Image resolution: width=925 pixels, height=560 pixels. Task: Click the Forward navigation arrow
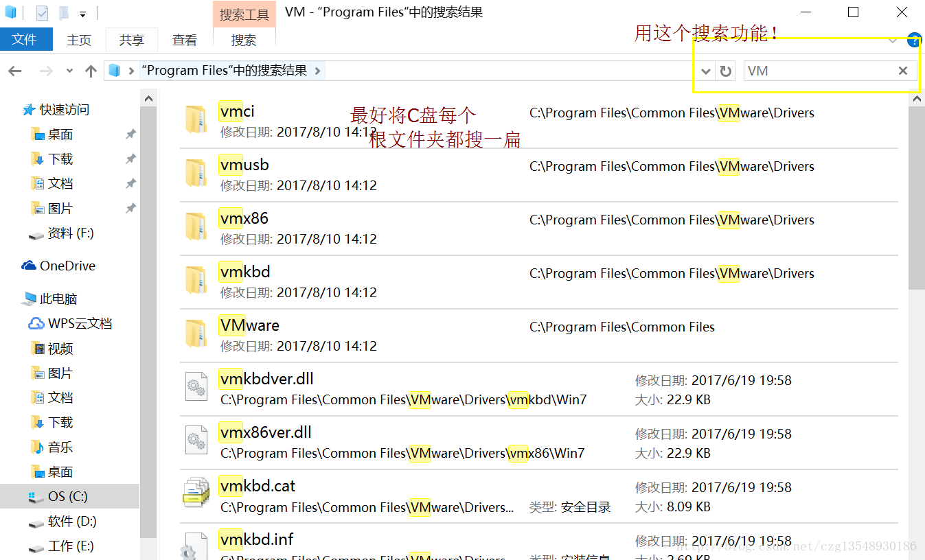coord(46,71)
